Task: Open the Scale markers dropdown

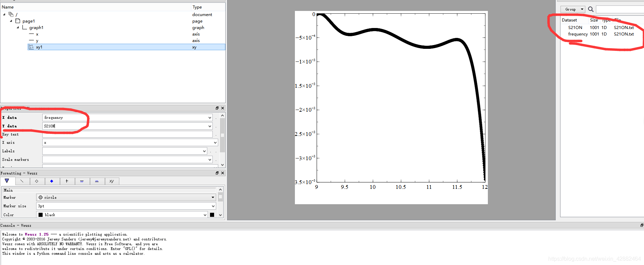Action: [210, 159]
